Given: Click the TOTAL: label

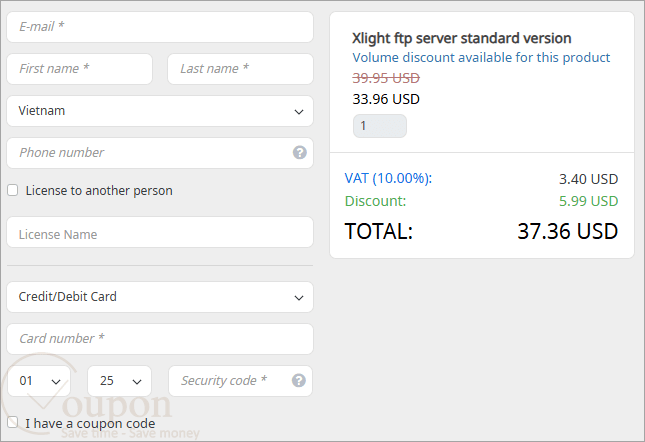Looking at the screenshot, I should pos(378,231).
